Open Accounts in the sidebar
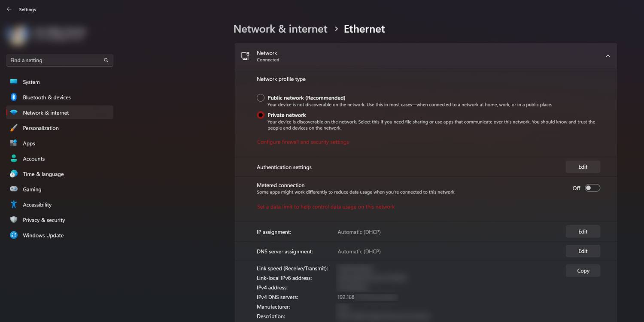Viewport: 644px width, 322px height. (x=33, y=159)
